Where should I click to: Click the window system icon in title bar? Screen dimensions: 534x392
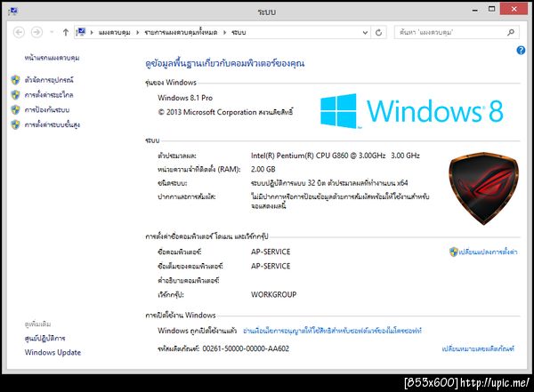point(12,12)
